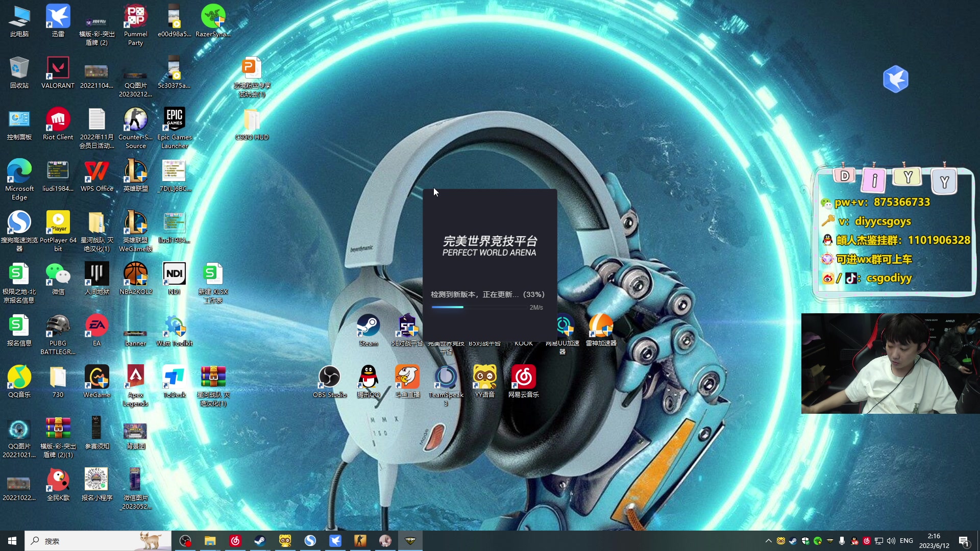980x551 pixels.
Task: Open the 报名小程序 QR image file
Action: tap(97, 485)
